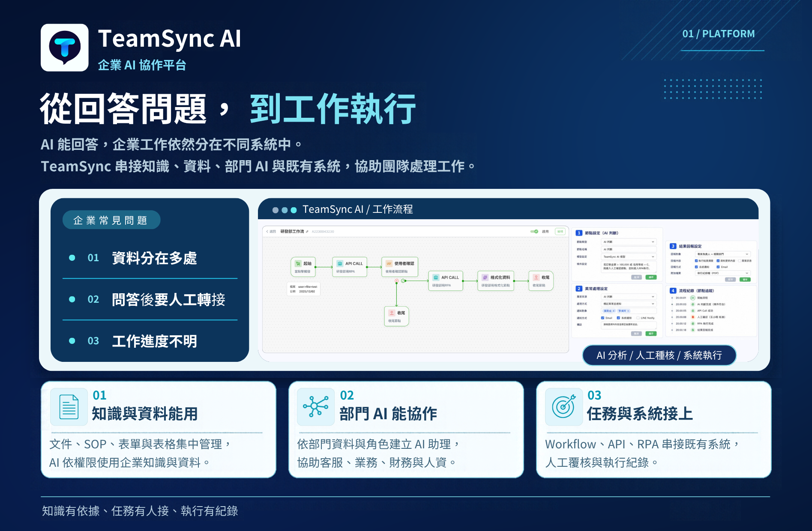
Task: Click the 備註 note text area
Action: click(x=629, y=325)
